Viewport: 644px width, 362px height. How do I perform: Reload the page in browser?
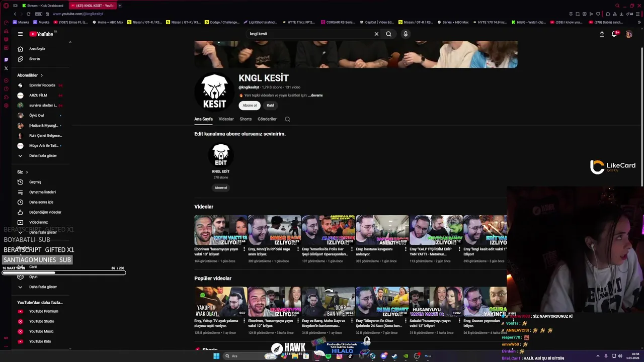(x=28, y=14)
